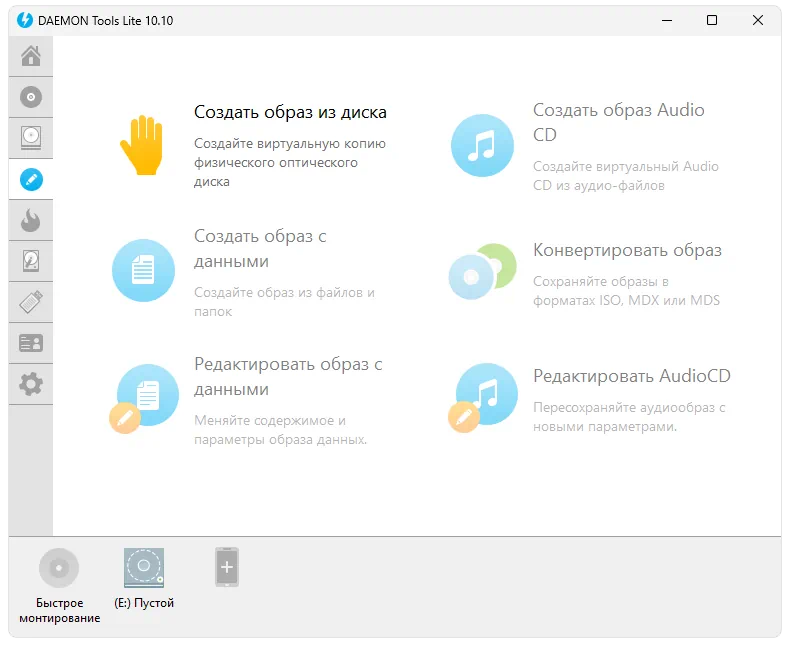Open the Images disc sidebar icon

(31, 97)
